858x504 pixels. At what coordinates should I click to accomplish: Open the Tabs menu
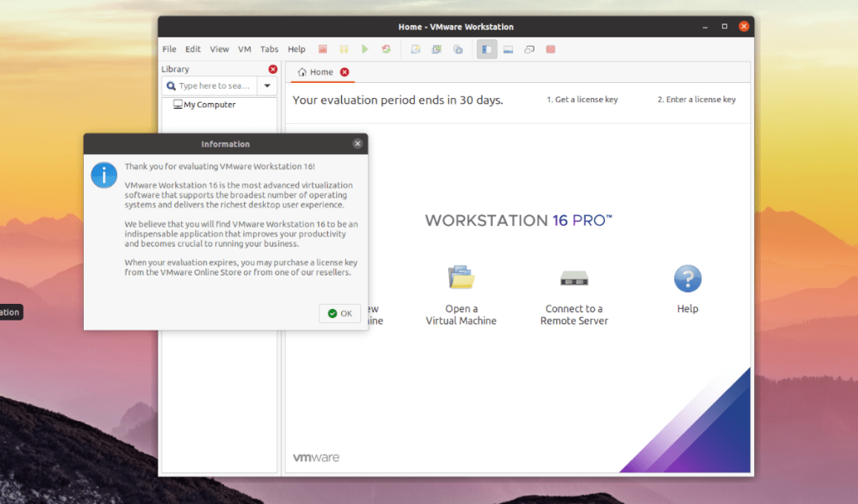pyautogui.click(x=269, y=49)
